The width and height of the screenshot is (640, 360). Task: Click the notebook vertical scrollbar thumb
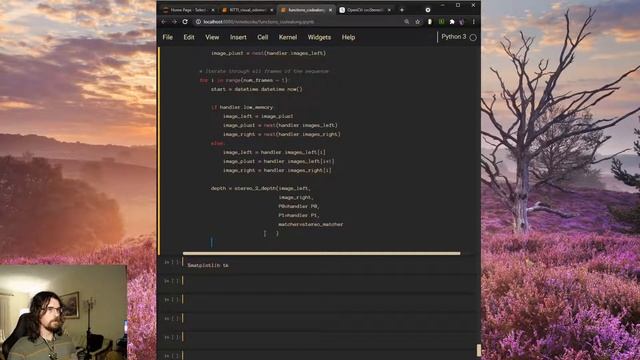478,350
